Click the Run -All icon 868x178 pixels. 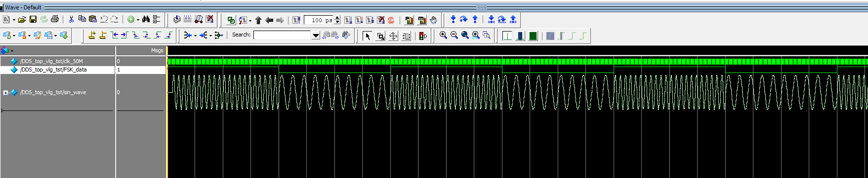pyautogui.click(x=370, y=20)
